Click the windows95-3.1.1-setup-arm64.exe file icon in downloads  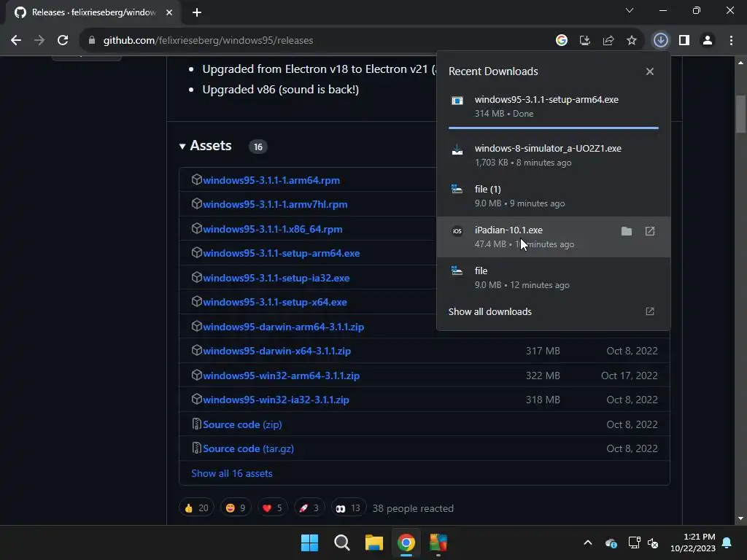[x=457, y=101]
